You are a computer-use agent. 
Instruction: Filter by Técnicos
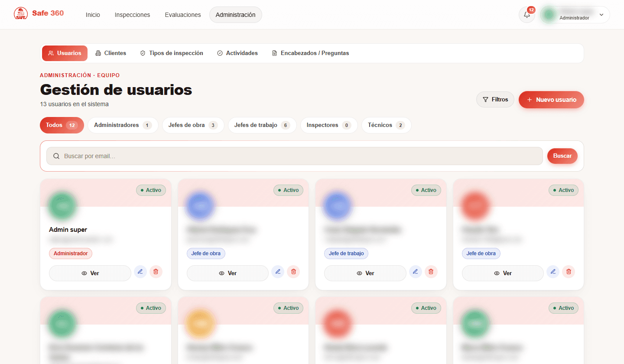(387, 125)
